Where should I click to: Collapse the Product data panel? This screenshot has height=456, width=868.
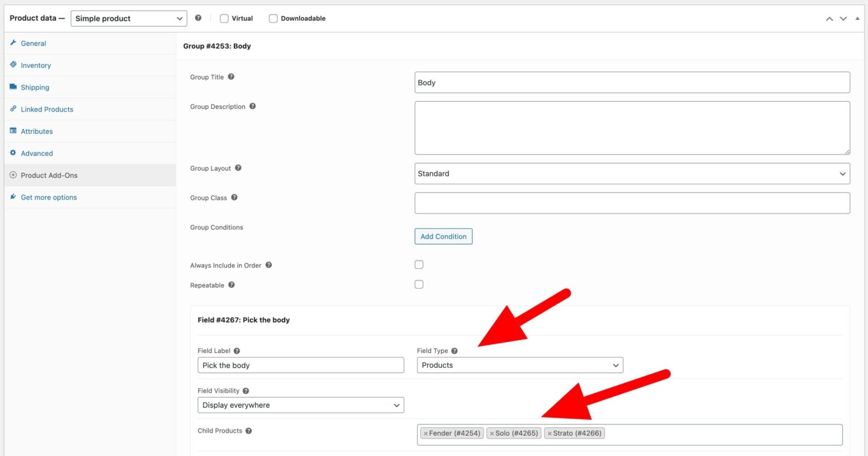click(x=858, y=19)
